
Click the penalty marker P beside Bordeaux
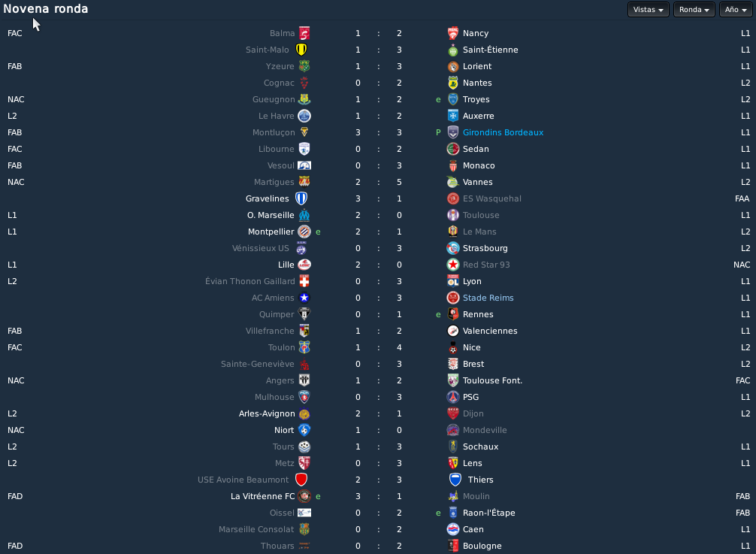pyautogui.click(x=438, y=132)
